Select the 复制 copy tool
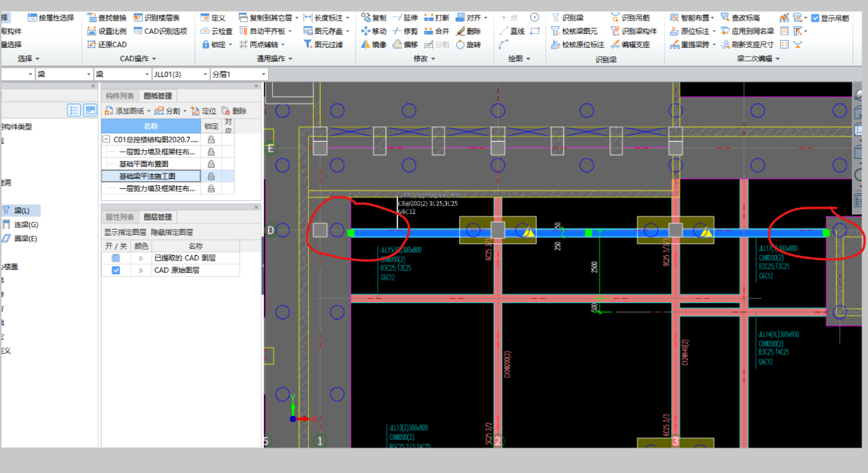Image resolution: width=868 pixels, height=473 pixels. click(374, 18)
